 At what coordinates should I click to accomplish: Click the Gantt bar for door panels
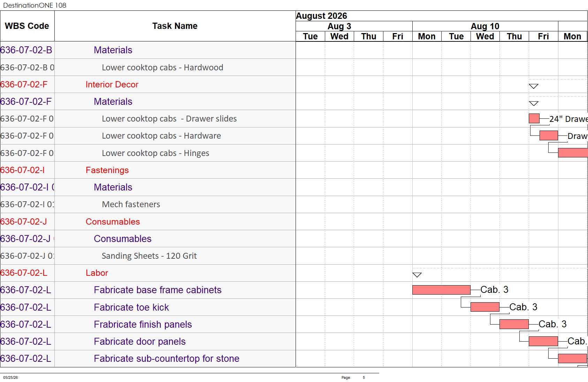point(543,341)
